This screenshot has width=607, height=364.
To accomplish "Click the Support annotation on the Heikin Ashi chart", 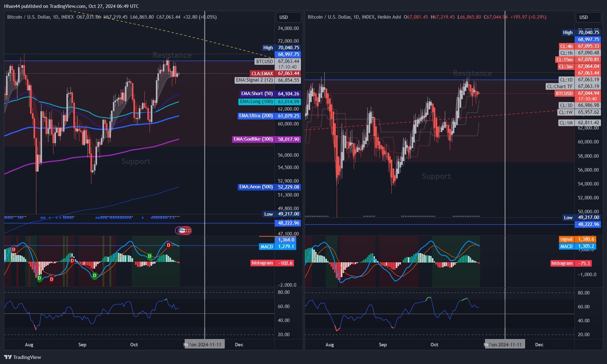I will click(436, 176).
